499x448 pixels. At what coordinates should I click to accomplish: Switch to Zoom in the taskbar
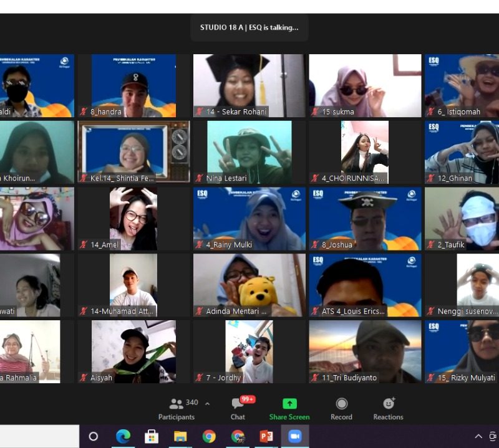[295, 436]
